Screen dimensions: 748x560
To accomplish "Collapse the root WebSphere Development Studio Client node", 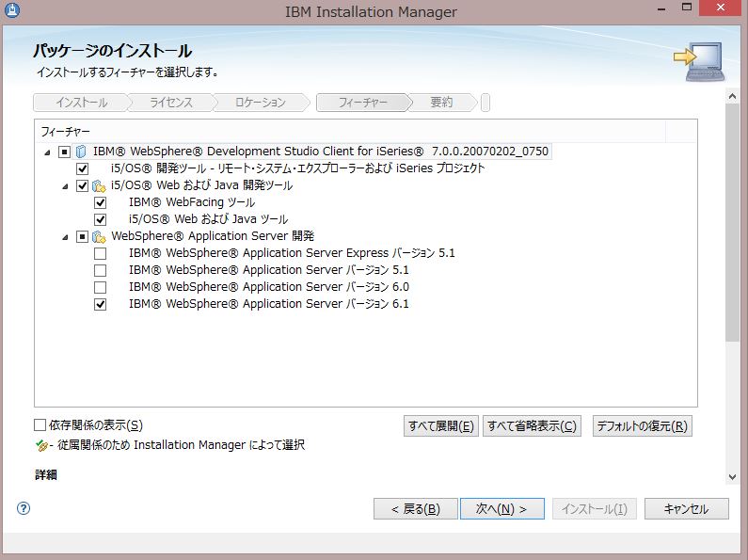I will [x=47, y=152].
